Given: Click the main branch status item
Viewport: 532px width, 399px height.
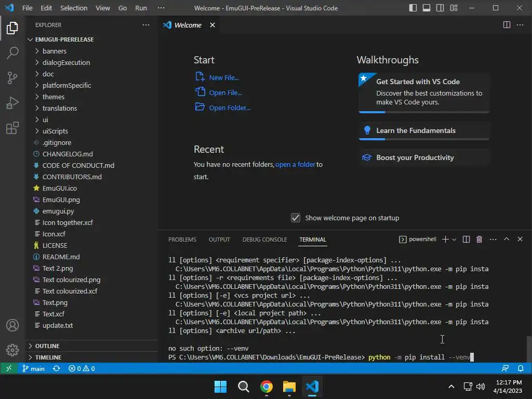Looking at the screenshot, I should coord(33,368).
